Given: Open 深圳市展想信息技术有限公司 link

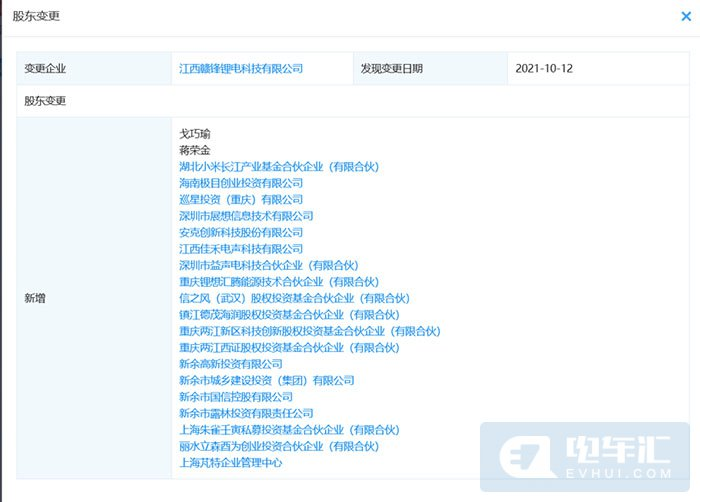Looking at the screenshot, I should (x=246, y=216).
